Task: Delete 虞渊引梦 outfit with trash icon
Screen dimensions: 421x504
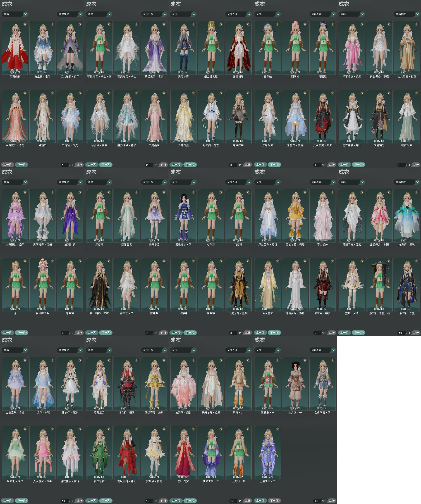Action: [x=80, y=192]
